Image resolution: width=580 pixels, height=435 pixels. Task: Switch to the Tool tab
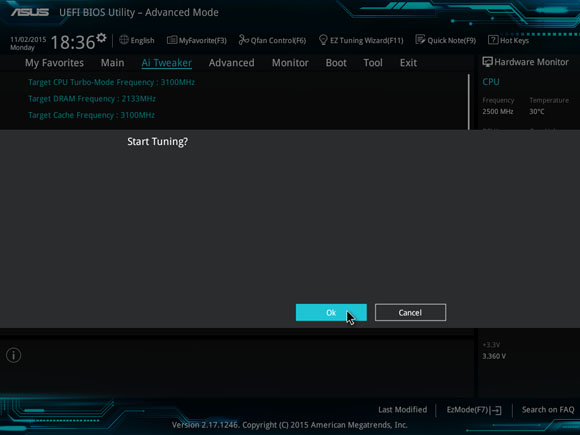pyautogui.click(x=373, y=63)
